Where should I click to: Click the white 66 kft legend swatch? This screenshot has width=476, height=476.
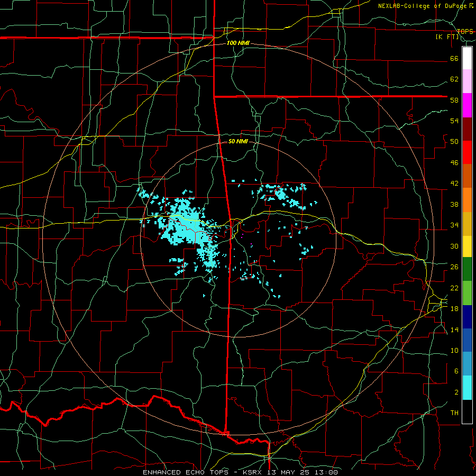pyautogui.click(x=467, y=58)
